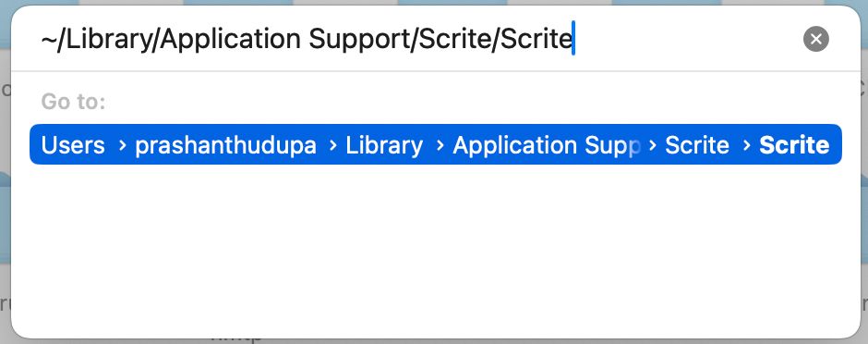Click the chevron right after Application Supp
The width and height of the screenshot is (868, 344).
tap(653, 145)
